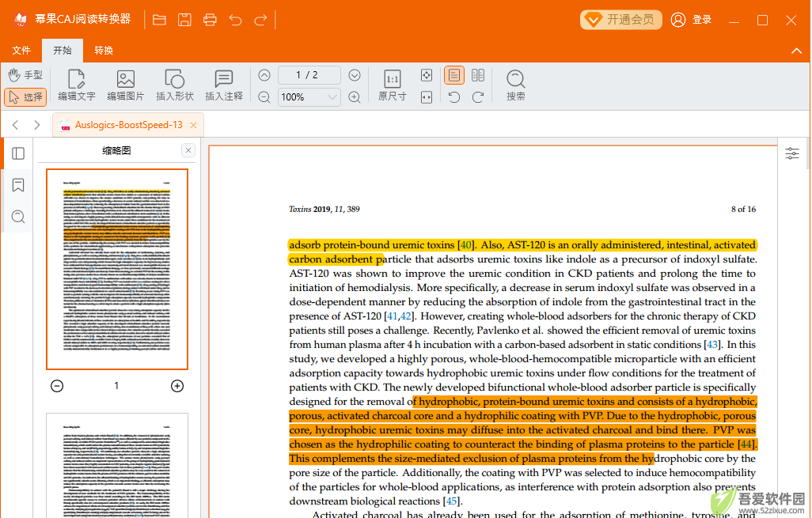This screenshot has width=812, height=518.
Task: Enlarge thumbnails with the plus button
Action: point(177,386)
